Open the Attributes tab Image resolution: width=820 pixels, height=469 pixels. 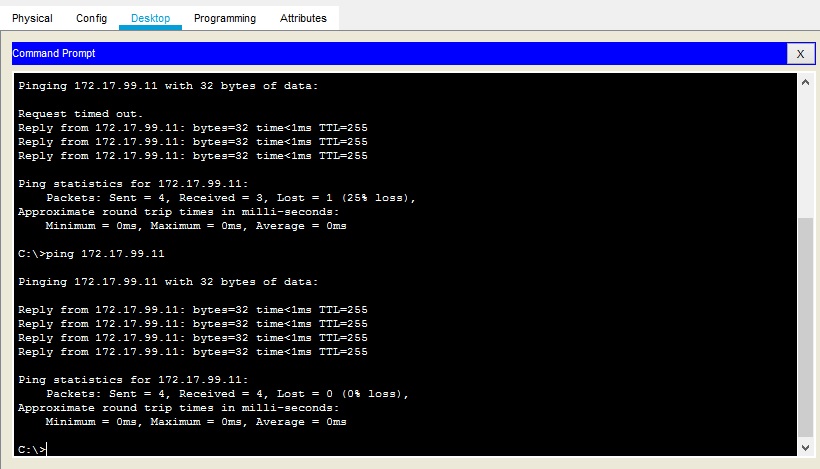tap(303, 18)
